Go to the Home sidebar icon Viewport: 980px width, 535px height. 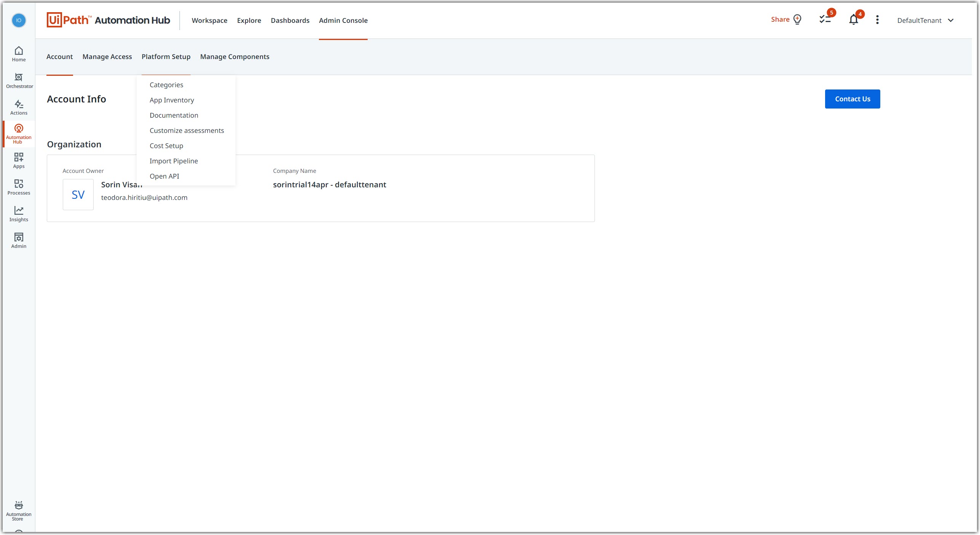tap(19, 54)
